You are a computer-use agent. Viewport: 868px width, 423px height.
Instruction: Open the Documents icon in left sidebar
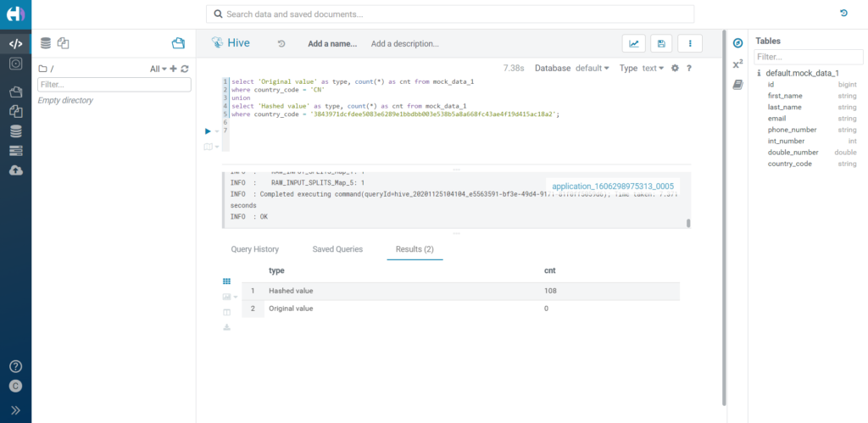click(15, 112)
